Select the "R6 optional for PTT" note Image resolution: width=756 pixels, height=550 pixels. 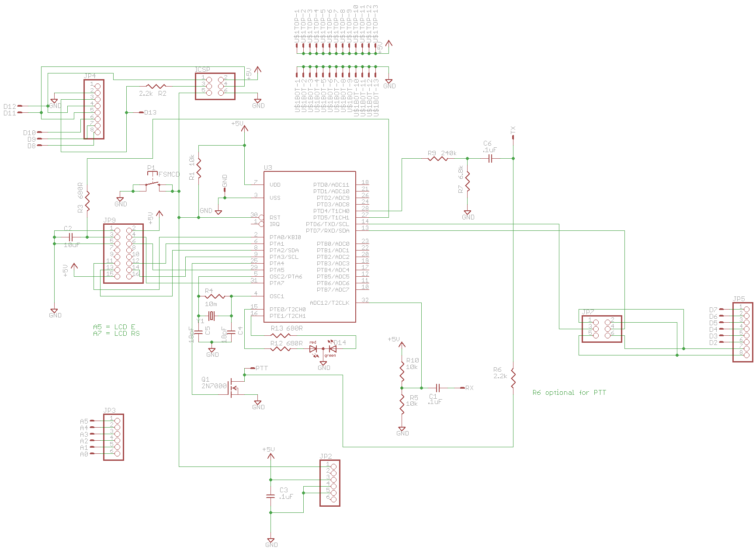pyautogui.click(x=569, y=393)
